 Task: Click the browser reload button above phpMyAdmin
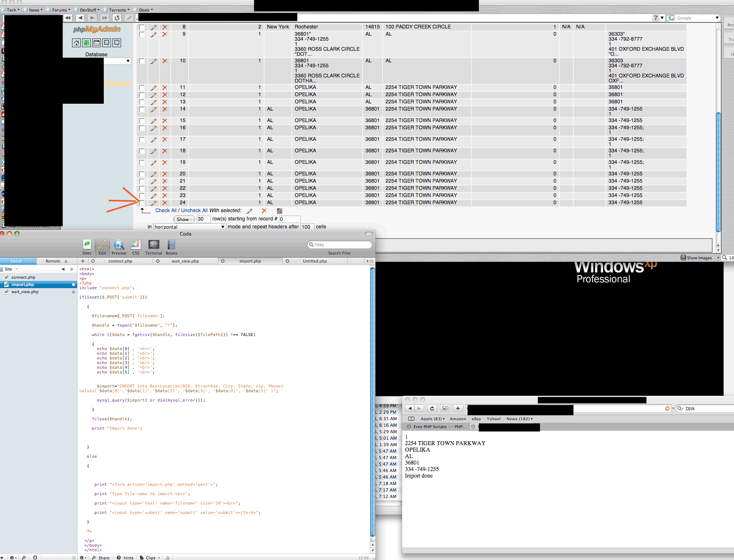tap(117, 18)
